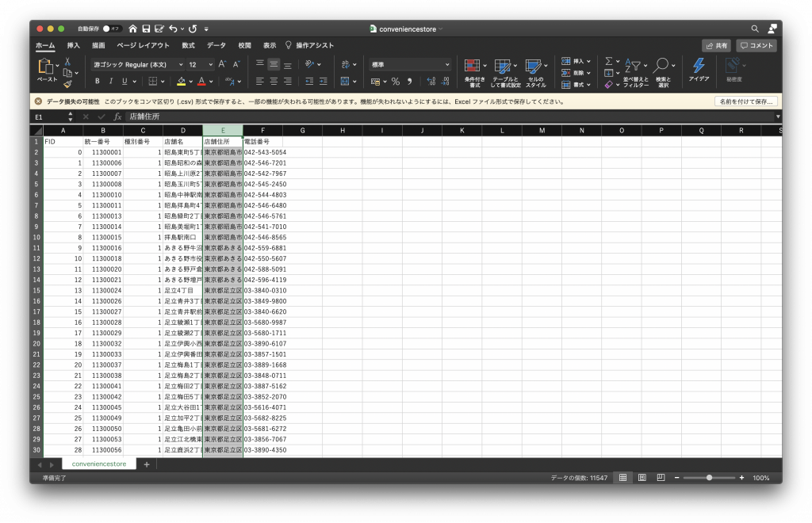Screen dimensions: 812x523
Task: Click the fx insert function icon
Action: coord(117,117)
